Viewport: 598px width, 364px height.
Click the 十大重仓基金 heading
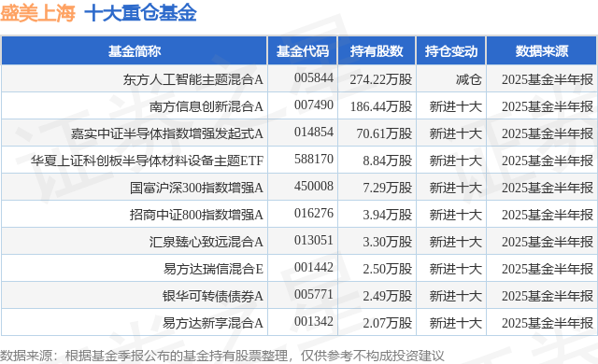click(x=140, y=13)
